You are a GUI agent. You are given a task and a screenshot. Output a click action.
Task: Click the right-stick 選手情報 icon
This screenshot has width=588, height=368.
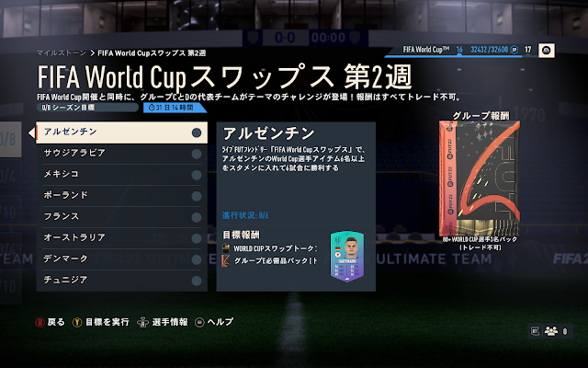143,323
